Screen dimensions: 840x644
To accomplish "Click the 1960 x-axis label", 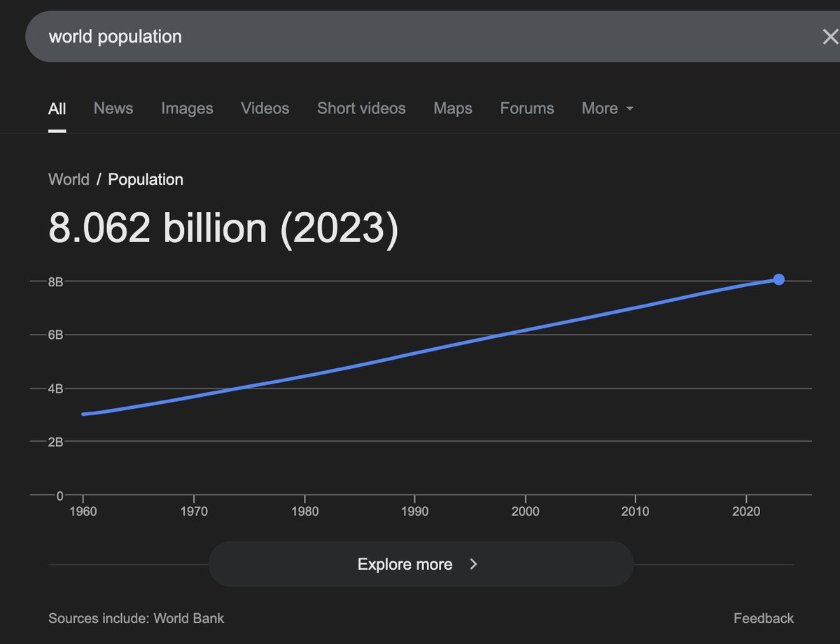I will coord(83,512).
